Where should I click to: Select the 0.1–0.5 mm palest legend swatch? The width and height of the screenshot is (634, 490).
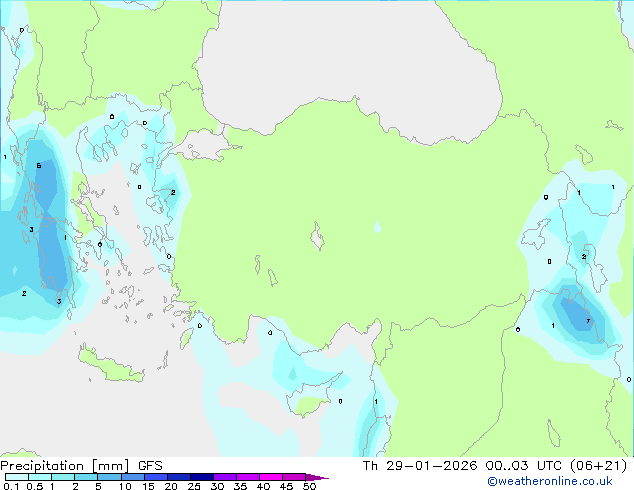[17, 477]
